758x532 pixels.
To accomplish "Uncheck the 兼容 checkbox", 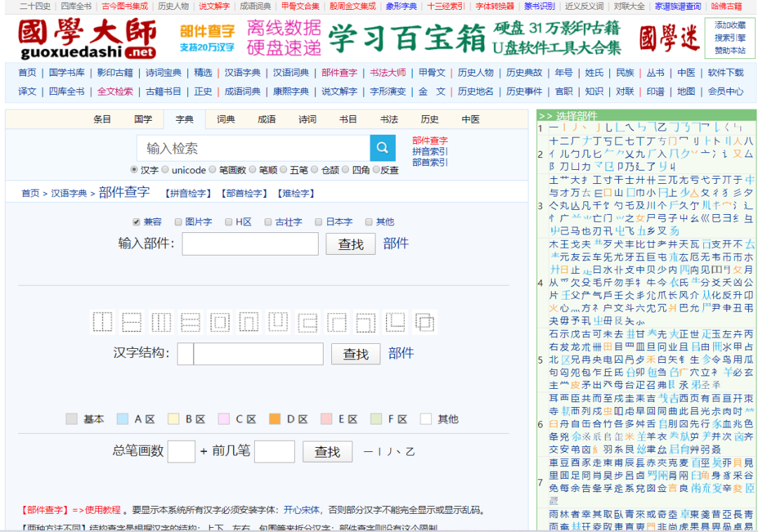I will click(137, 221).
